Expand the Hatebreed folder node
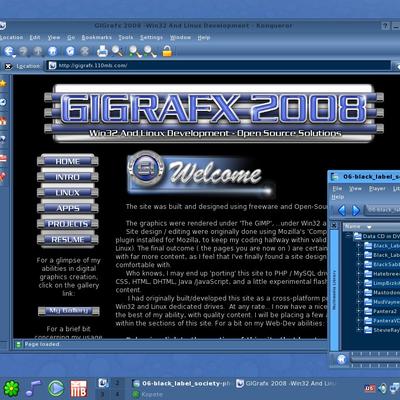The image size is (400, 400). pos(359,274)
